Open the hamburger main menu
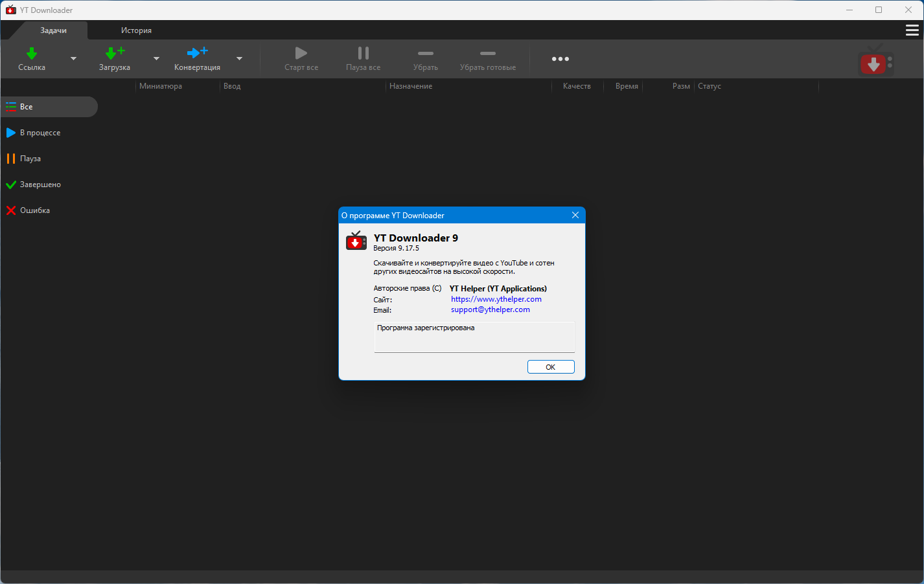Viewport: 924px width, 584px height. coord(912,30)
